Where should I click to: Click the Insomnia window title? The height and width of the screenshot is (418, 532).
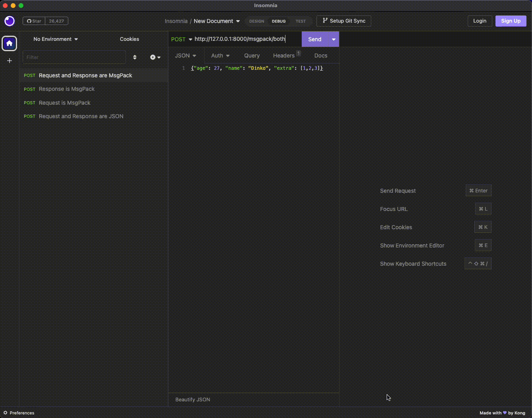pos(266,6)
